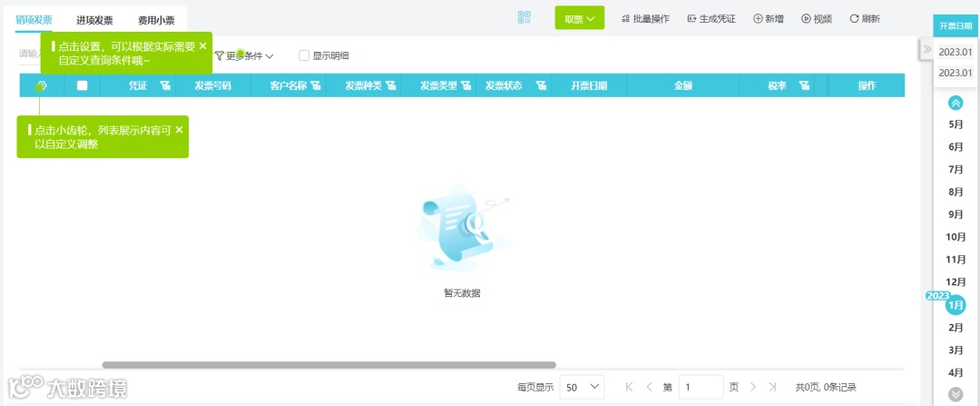980x406 pixels.
Task: Go to previous page arrow
Action: point(649,387)
